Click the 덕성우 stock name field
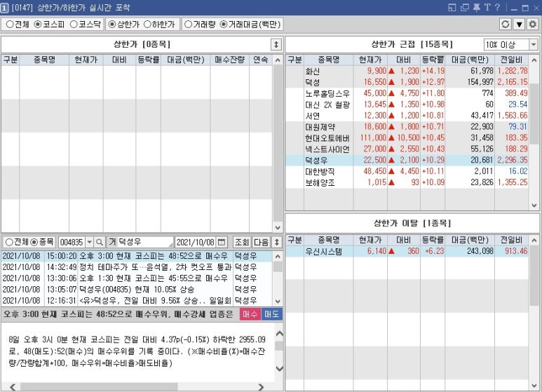542x392 pixels. pyautogui.click(x=144, y=242)
